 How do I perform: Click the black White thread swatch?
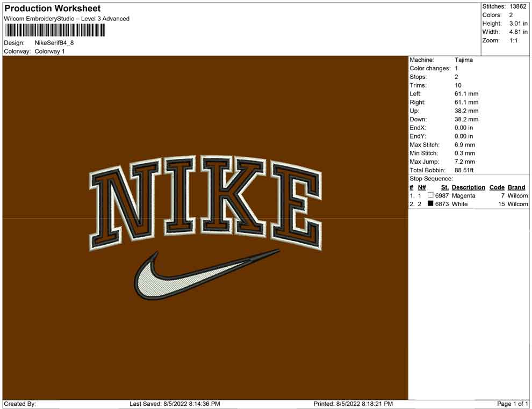click(430, 203)
